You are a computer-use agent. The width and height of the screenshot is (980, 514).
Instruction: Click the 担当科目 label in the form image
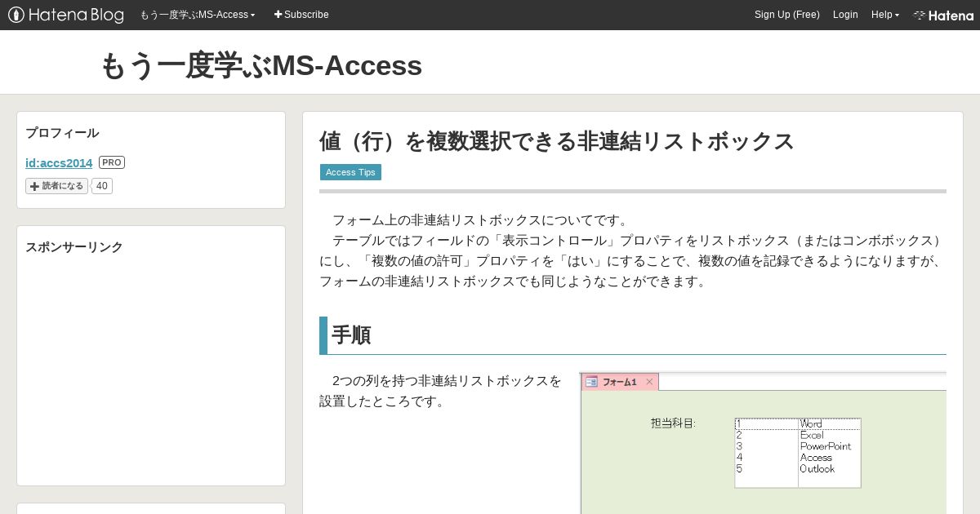tap(673, 423)
